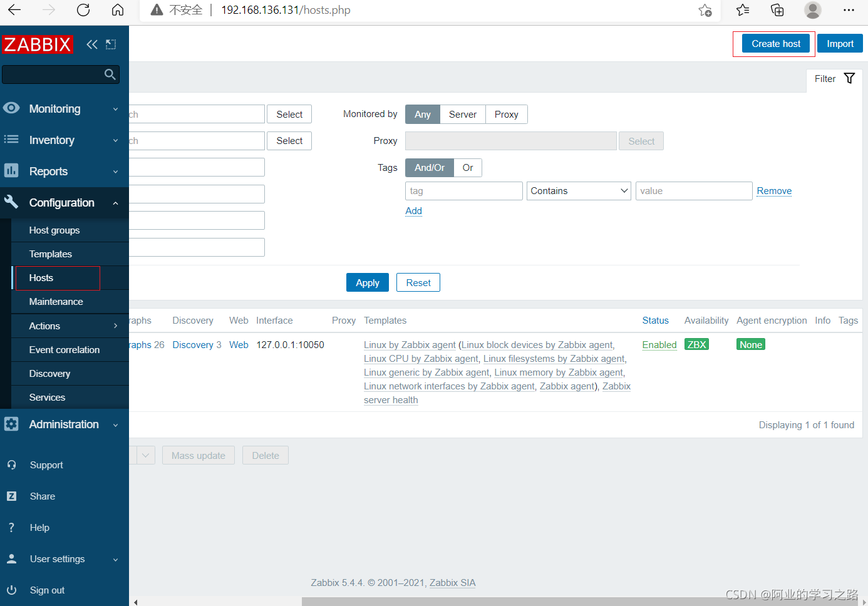Open browser collections icon

pyautogui.click(x=777, y=10)
